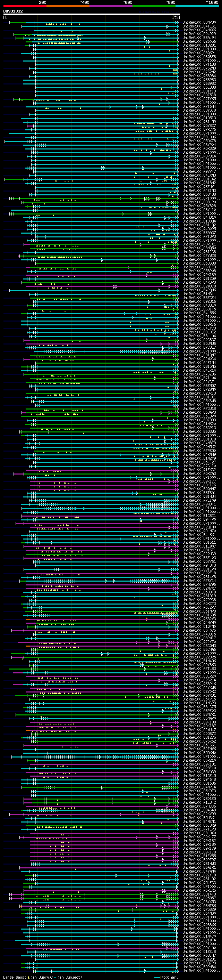
Task: Select label UniRef100_Q8IJQ2
Action: click(199, 225)
